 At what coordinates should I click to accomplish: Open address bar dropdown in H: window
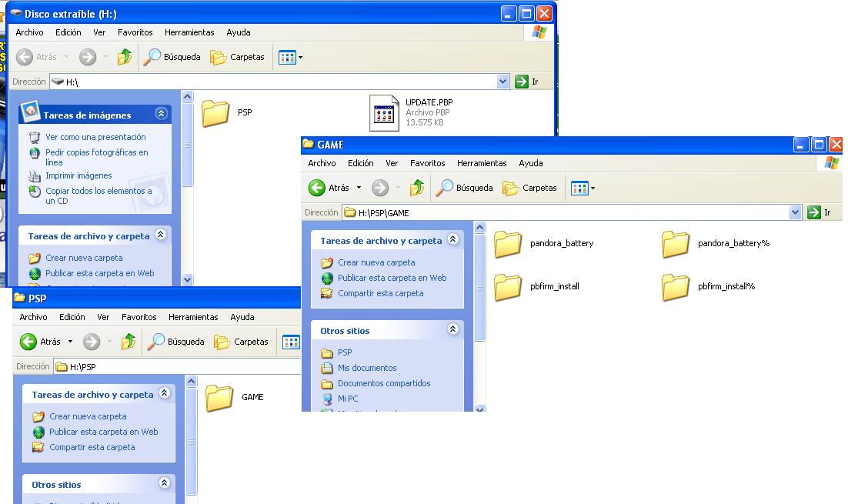pyautogui.click(x=503, y=82)
